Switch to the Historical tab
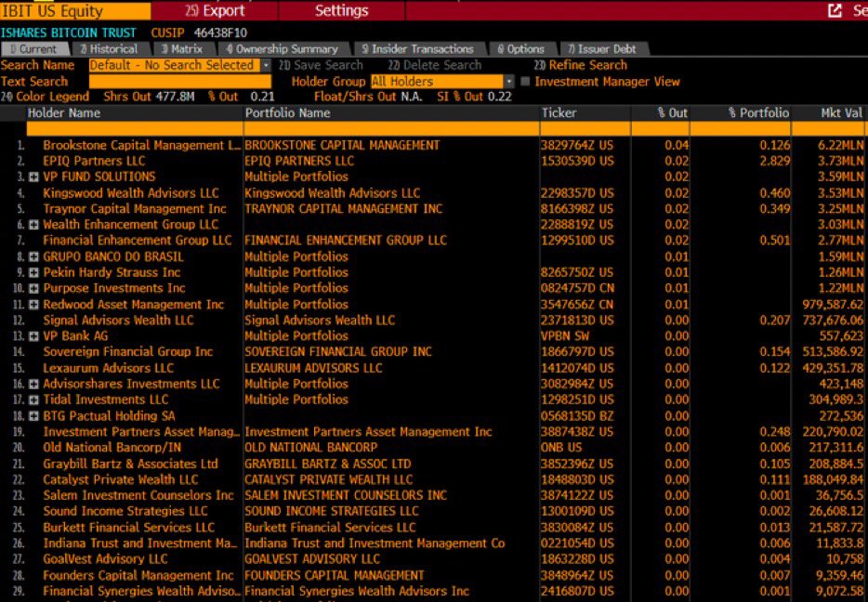The height and width of the screenshot is (602, 868). (110, 48)
